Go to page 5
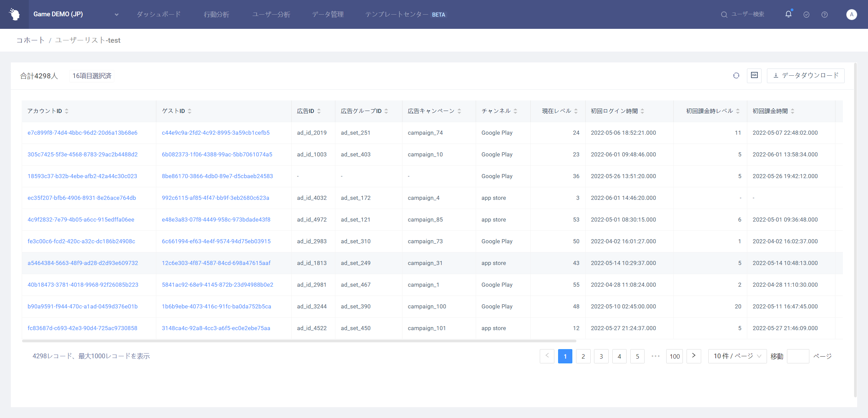Viewport: 868px width, 418px height. [x=637, y=356]
